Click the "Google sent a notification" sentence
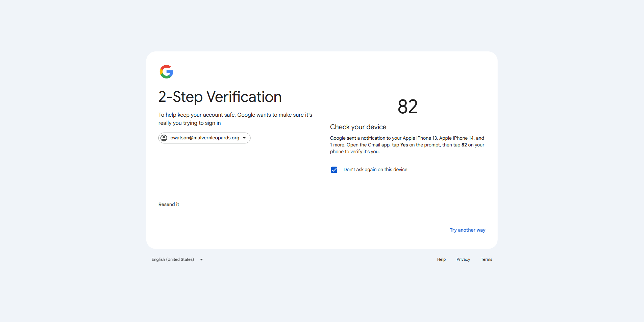Viewport: 644px width, 322px height. pyautogui.click(x=407, y=145)
